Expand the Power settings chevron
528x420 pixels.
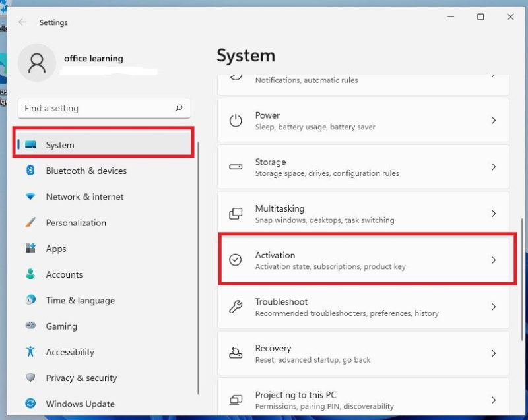coord(494,120)
